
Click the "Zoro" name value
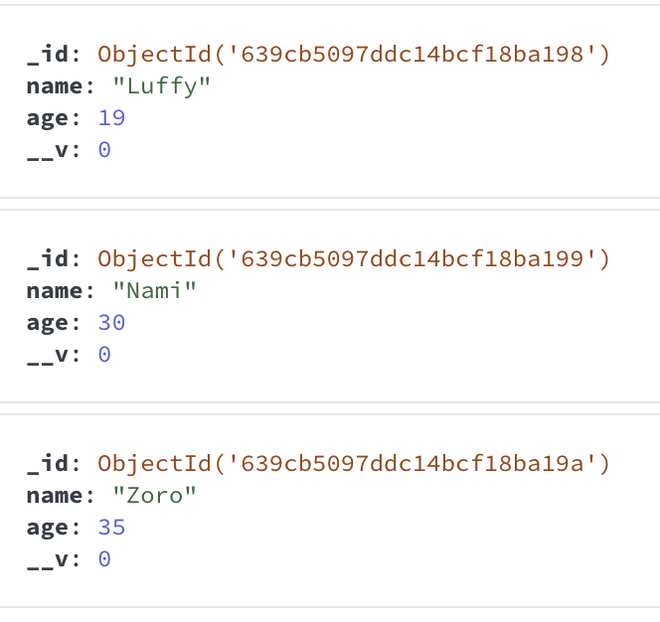coord(155,495)
